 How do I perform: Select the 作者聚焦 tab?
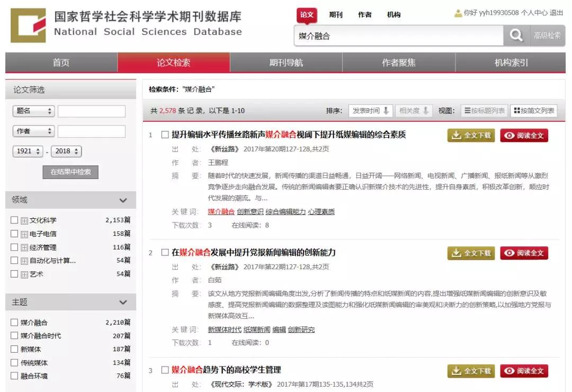point(398,62)
